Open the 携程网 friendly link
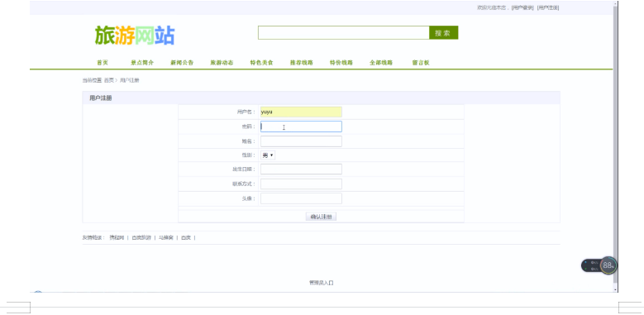 pyautogui.click(x=117, y=238)
